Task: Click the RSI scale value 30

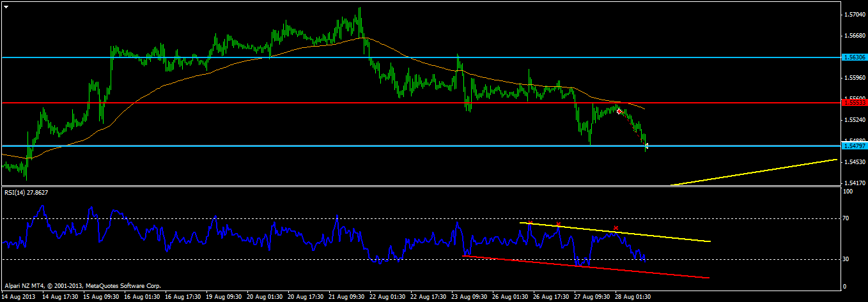Action: [x=846, y=259]
